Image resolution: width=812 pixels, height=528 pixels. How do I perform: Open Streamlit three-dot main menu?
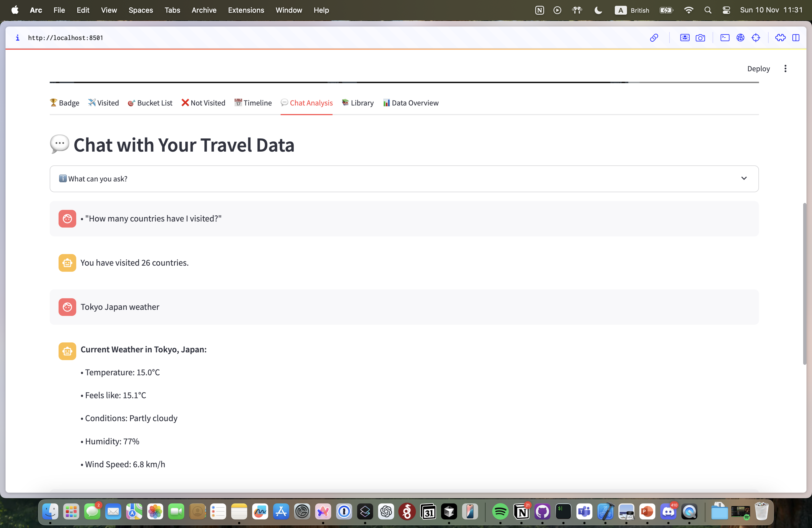coord(785,68)
